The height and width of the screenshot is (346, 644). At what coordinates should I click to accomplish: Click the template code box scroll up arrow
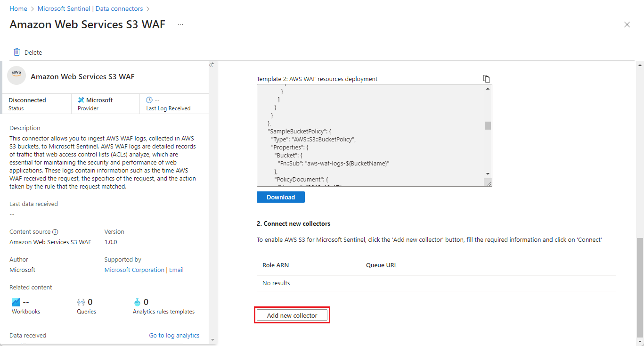488,89
